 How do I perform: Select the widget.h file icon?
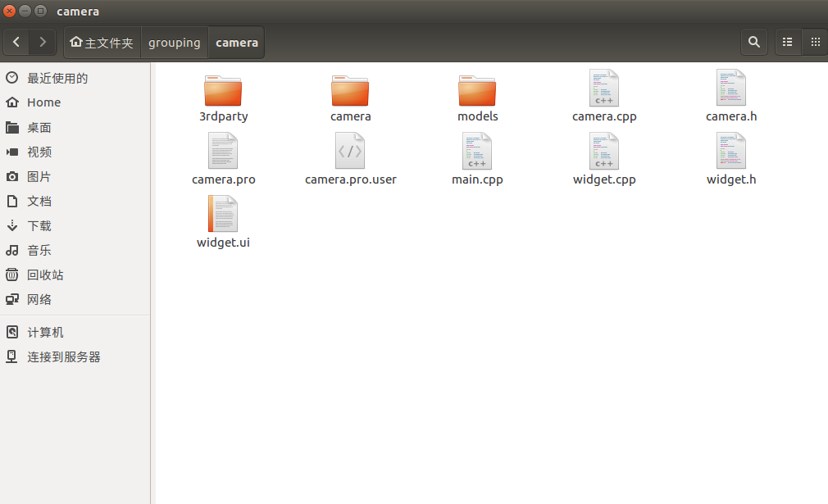pos(731,151)
